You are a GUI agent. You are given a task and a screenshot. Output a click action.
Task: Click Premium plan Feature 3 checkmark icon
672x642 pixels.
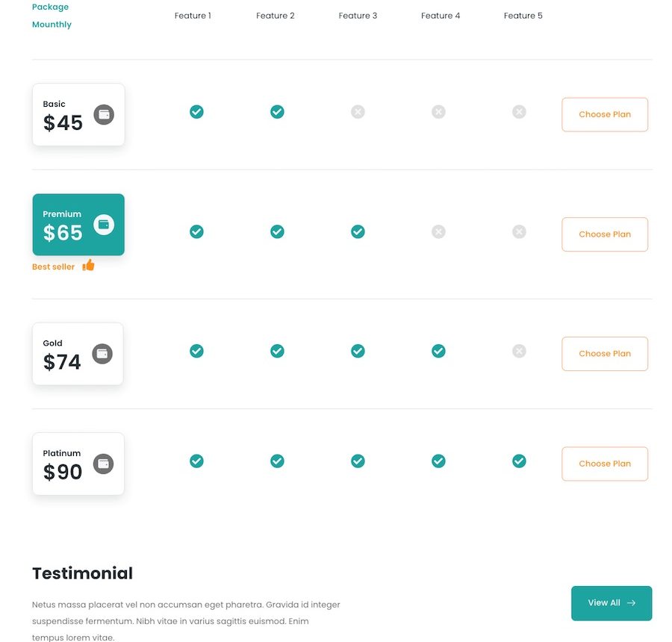pyautogui.click(x=358, y=232)
